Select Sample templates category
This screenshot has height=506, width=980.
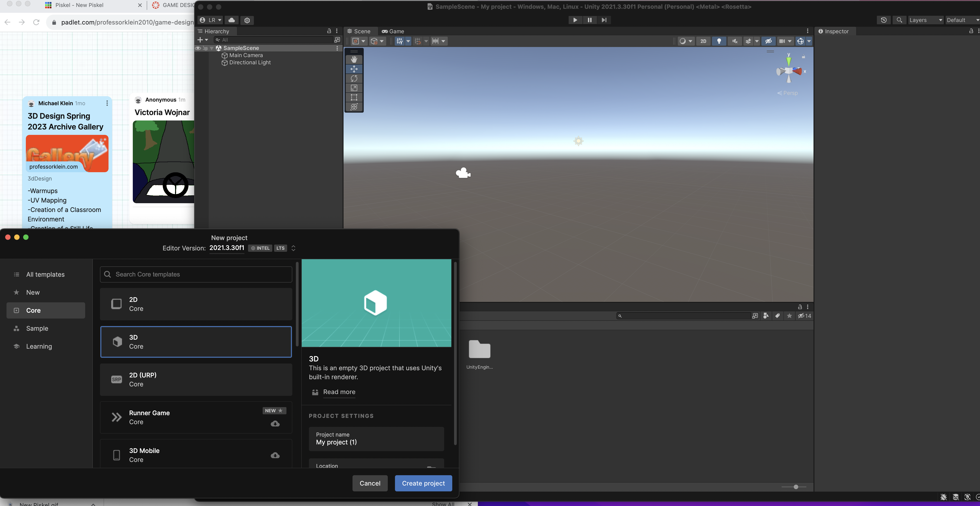click(46, 328)
